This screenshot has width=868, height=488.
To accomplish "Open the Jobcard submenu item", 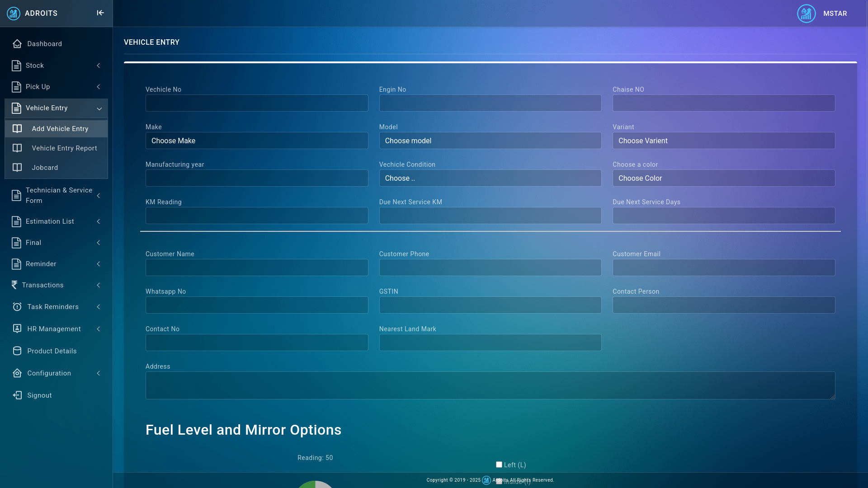I will (45, 168).
